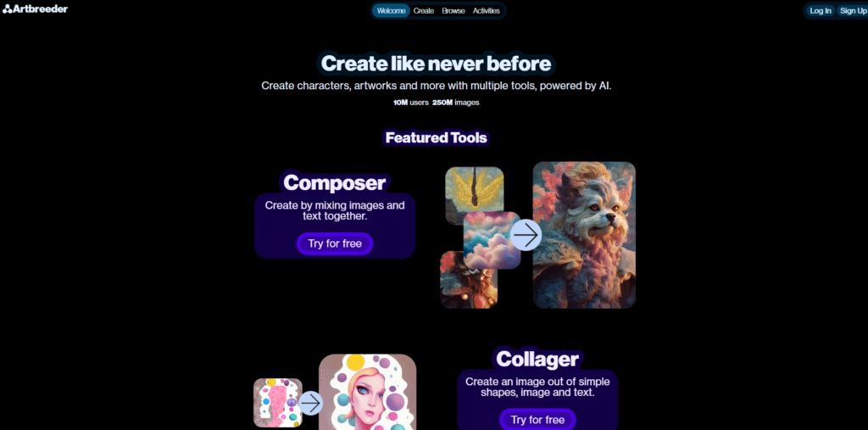Select the fluffy dog result image
Screen dimensions: 868x430
point(584,235)
